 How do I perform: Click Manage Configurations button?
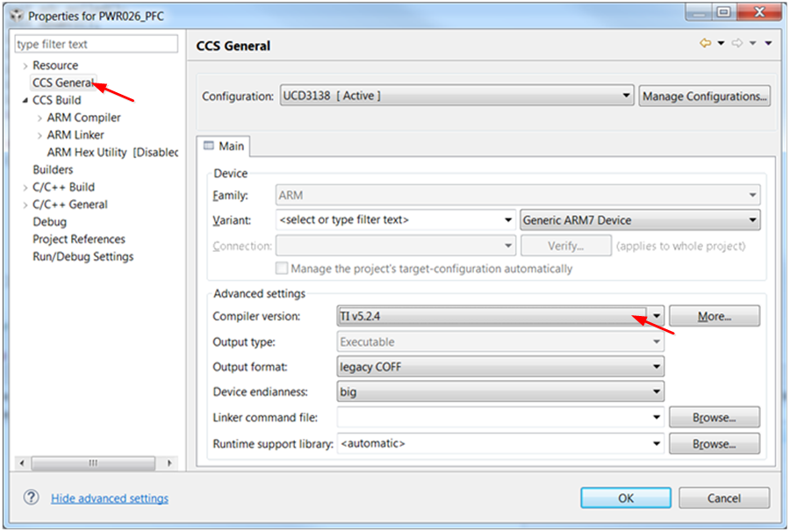coord(704,96)
